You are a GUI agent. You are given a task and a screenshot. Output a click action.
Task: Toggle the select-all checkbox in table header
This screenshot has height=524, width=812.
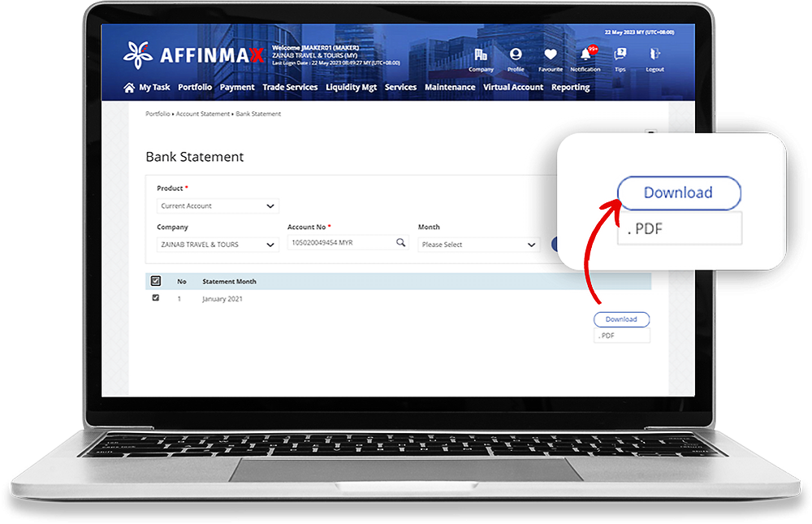point(155,281)
